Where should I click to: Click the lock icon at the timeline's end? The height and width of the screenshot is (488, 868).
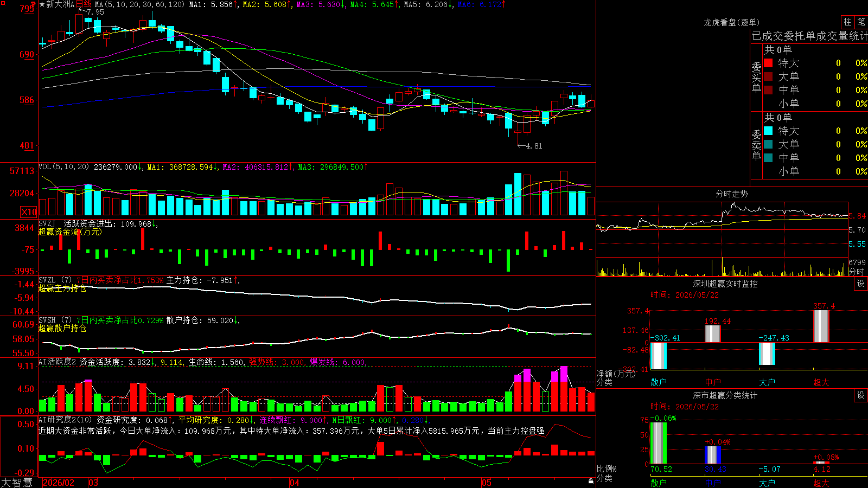pyautogui.click(x=591, y=481)
